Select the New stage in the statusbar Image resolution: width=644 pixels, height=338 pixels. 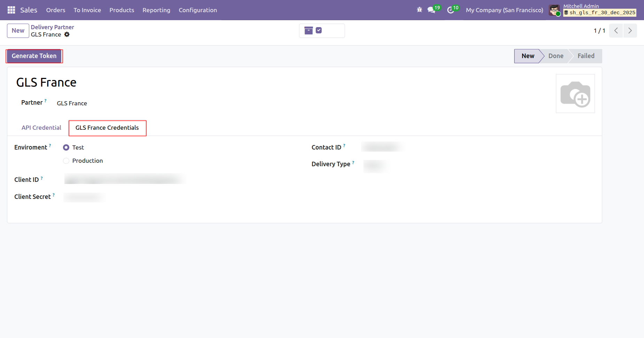click(528, 56)
